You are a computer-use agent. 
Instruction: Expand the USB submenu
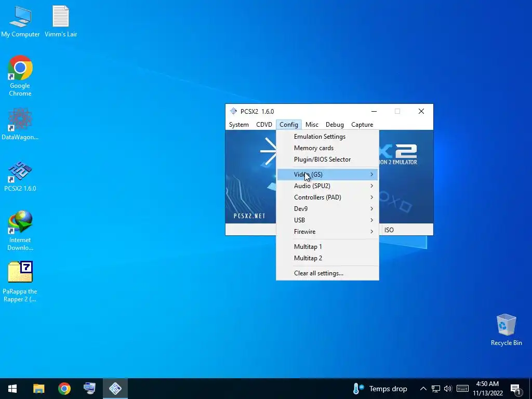[x=327, y=220]
